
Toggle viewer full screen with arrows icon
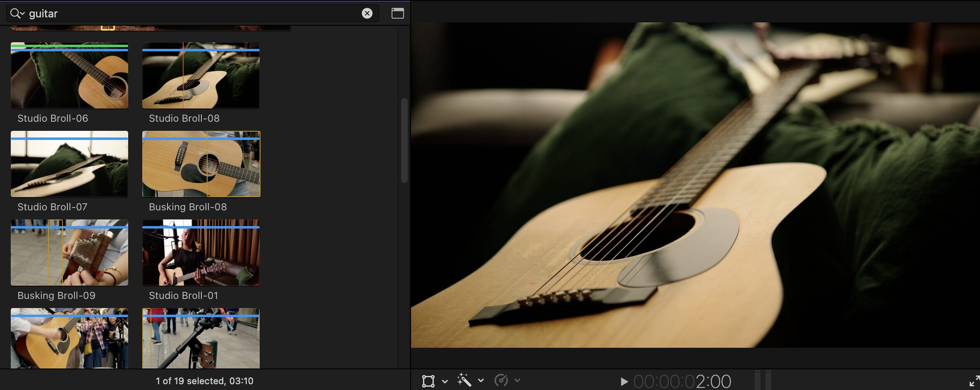click(x=974, y=381)
